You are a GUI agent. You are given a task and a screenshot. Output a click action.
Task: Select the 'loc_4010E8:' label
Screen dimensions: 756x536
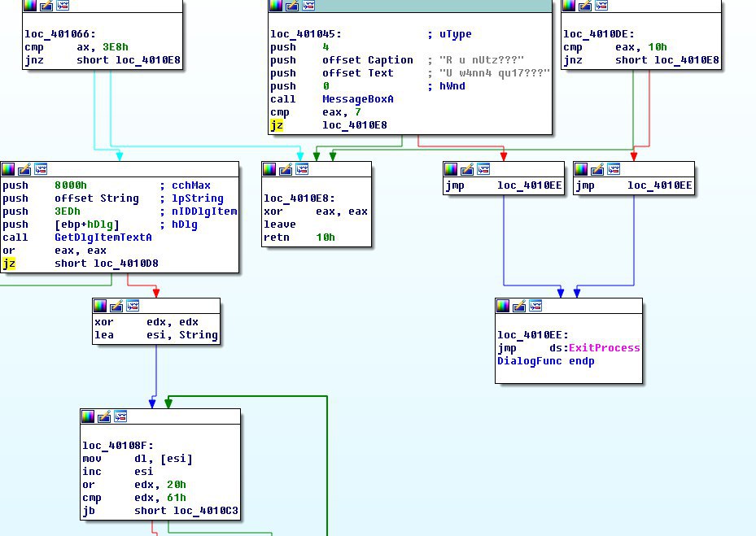tap(299, 198)
